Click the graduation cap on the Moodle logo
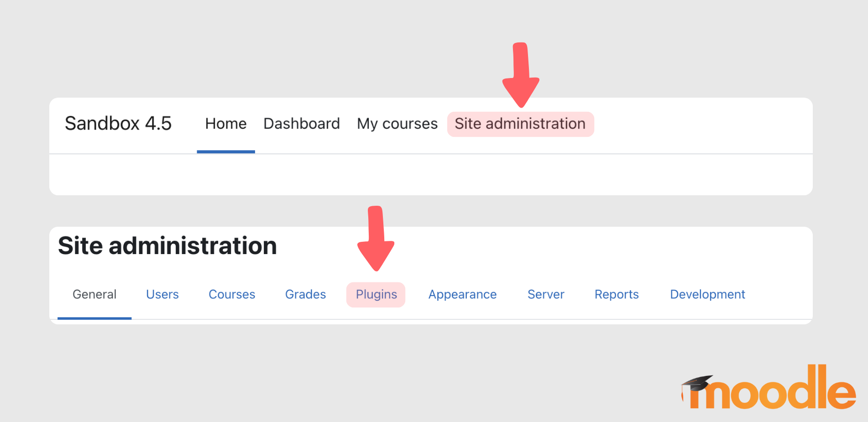The width and height of the screenshot is (868, 422). 699,383
